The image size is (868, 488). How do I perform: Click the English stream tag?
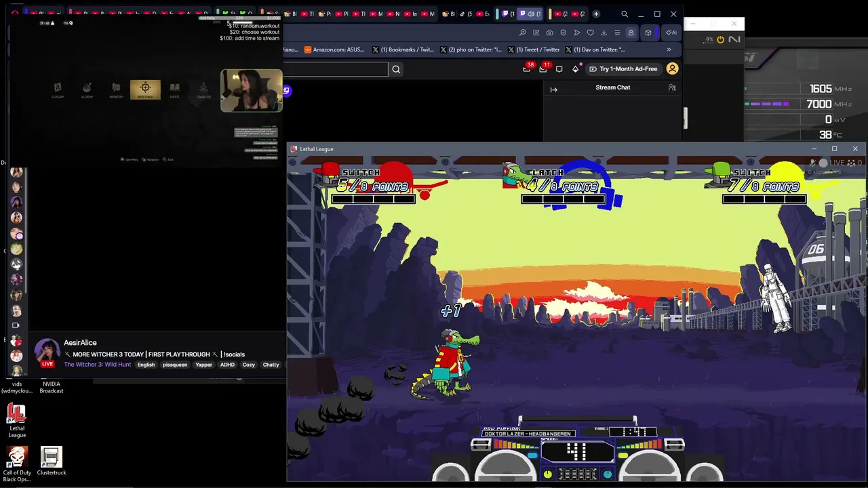point(146,365)
